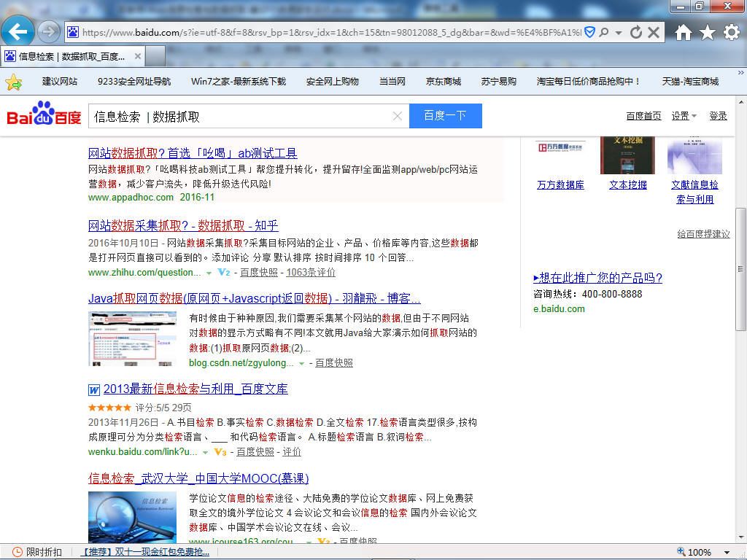Open the Tools gear icon
Viewport: 747px width, 560px height.
[731, 32]
